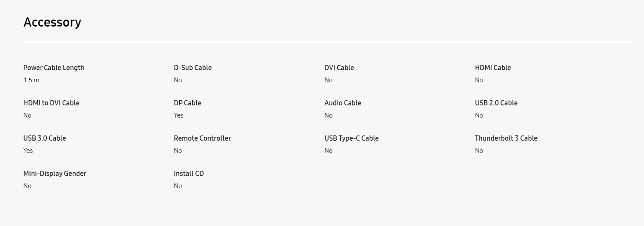Select the DP Cable label
This screenshot has width=644, height=226.
click(188, 103)
